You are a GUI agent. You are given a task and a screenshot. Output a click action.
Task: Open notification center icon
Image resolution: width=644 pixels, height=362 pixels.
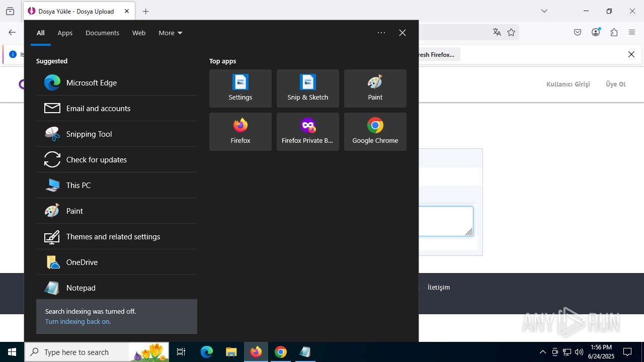(x=627, y=352)
